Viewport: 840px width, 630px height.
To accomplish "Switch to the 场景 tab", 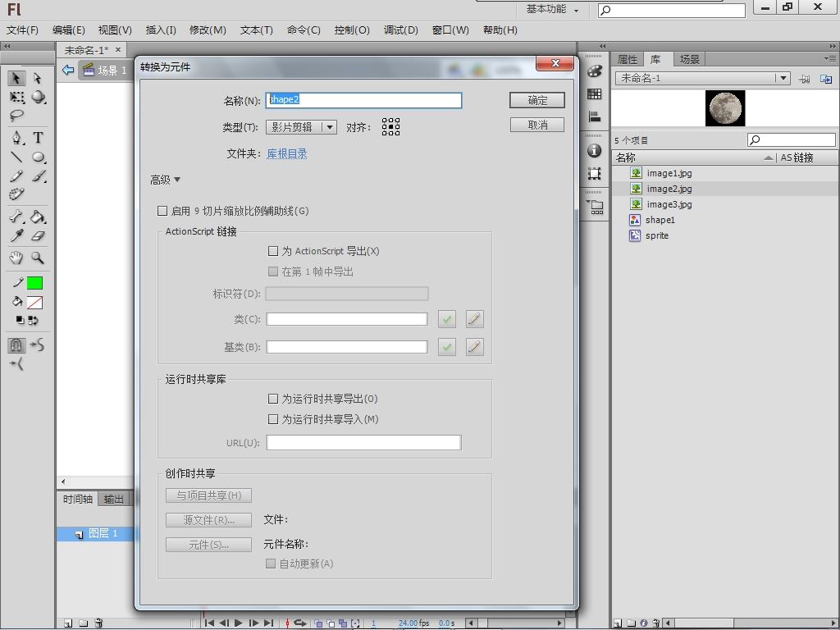I will click(689, 59).
